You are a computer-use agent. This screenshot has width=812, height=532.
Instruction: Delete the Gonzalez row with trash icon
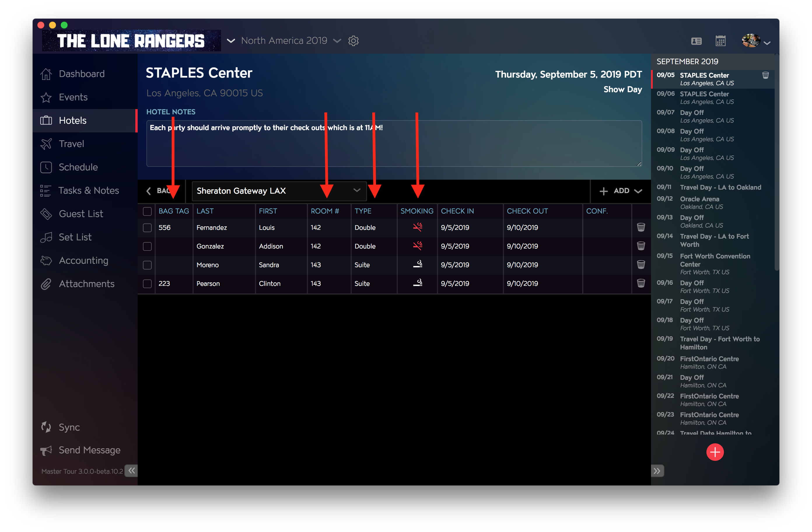click(x=641, y=246)
